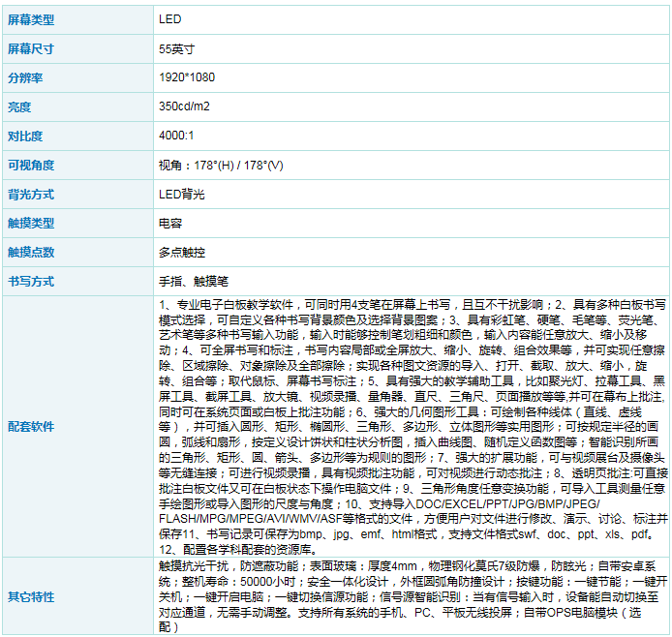Select the 4000:1 contrast value
The height and width of the screenshot is (637, 672).
pyautogui.click(x=176, y=136)
